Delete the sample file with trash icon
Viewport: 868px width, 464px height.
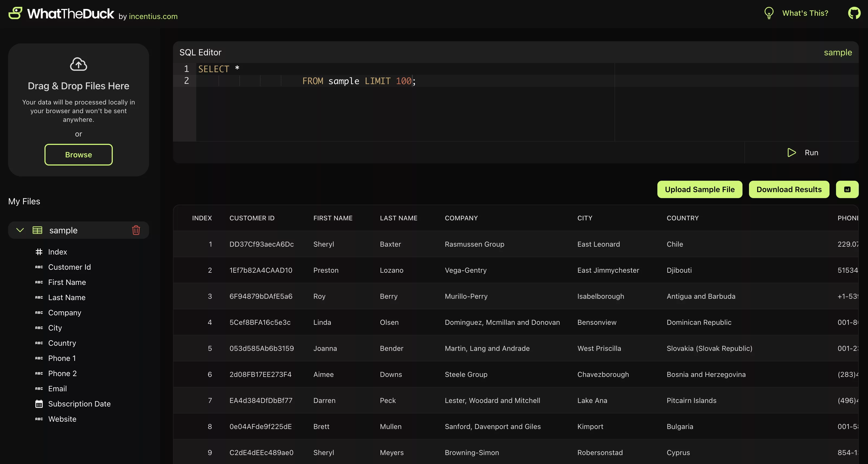136,230
